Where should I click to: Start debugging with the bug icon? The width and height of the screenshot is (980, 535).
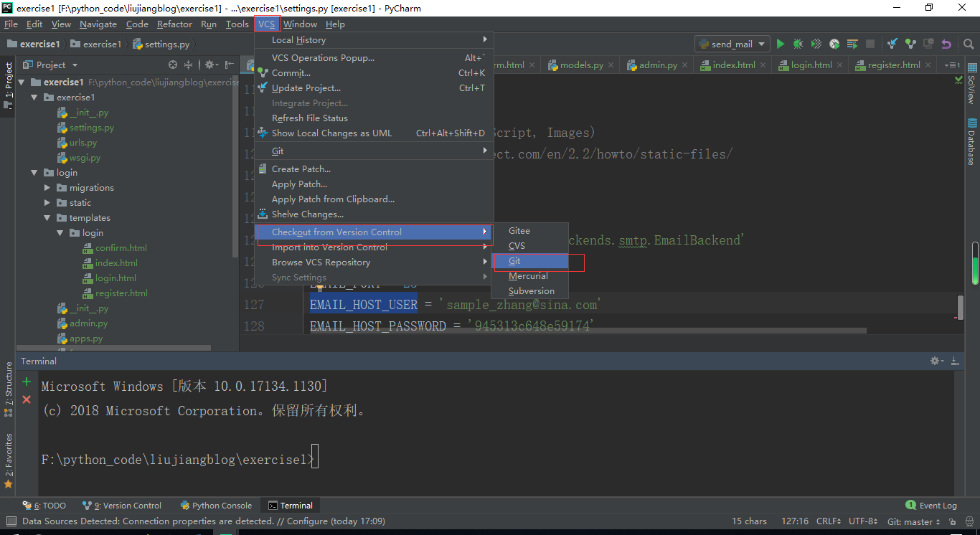[x=798, y=44]
